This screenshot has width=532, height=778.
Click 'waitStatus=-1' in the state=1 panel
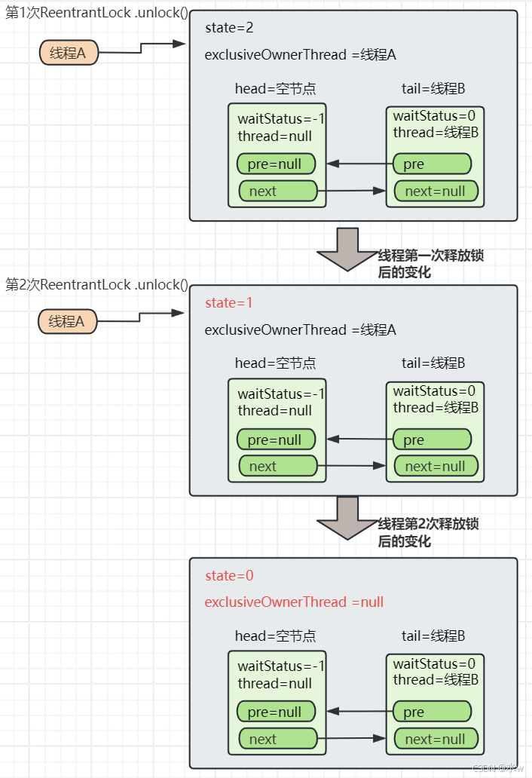click(x=280, y=394)
